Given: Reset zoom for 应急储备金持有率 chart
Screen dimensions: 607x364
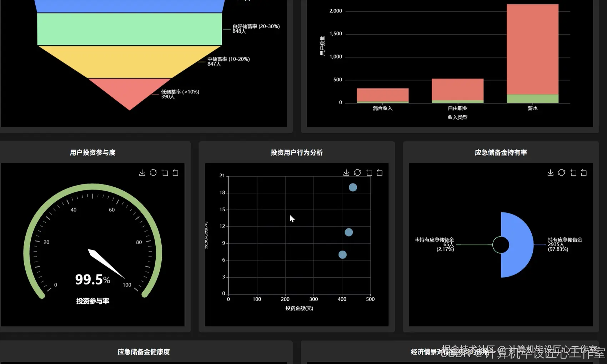Looking at the screenshot, I should pyautogui.click(x=584, y=173).
